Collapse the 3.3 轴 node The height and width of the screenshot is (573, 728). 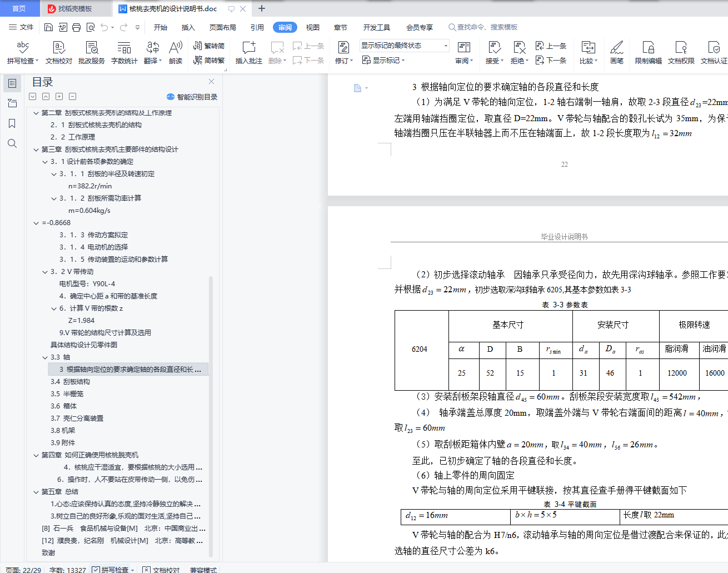tap(45, 357)
